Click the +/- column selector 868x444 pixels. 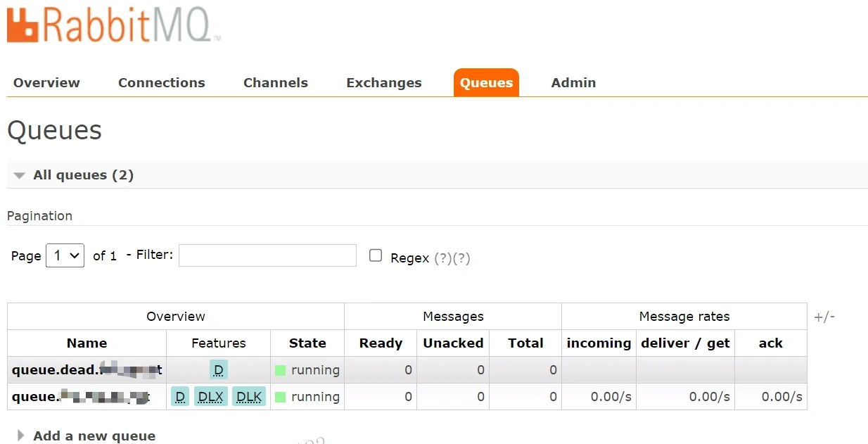824,317
